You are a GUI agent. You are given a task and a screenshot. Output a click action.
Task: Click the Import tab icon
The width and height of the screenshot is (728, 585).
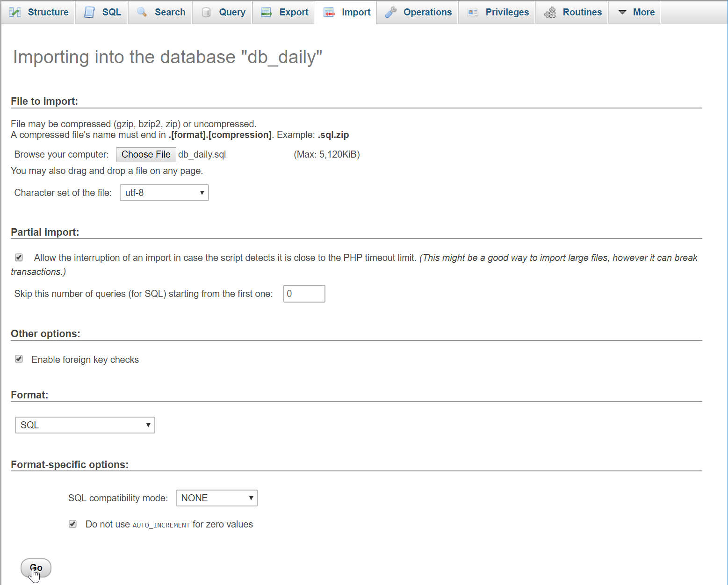point(329,12)
